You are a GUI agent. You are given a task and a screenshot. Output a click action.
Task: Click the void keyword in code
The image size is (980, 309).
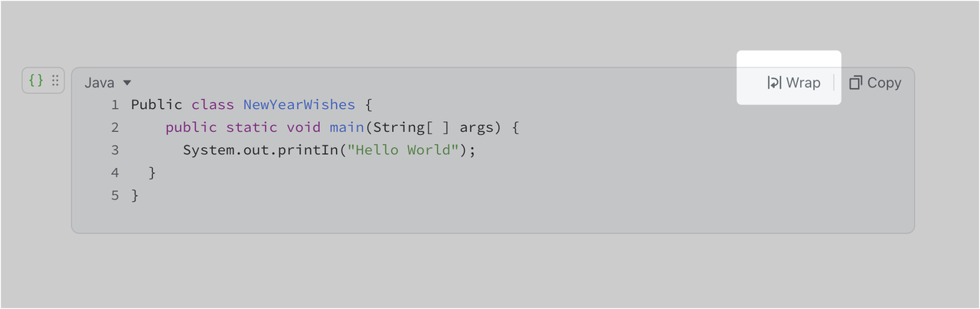tap(304, 127)
